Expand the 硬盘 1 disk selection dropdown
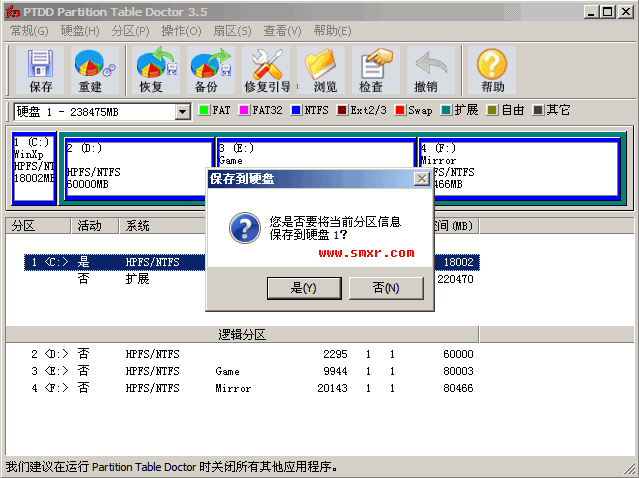This screenshot has width=639, height=478. tap(182, 111)
